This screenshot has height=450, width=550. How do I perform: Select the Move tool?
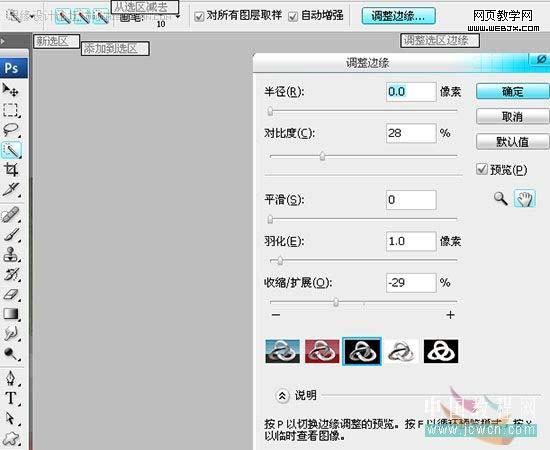pyautogui.click(x=11, y=90)
